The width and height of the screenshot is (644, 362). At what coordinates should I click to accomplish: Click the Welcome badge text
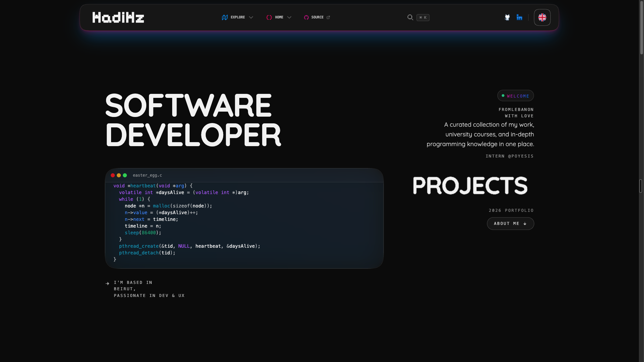click(518, 96)
